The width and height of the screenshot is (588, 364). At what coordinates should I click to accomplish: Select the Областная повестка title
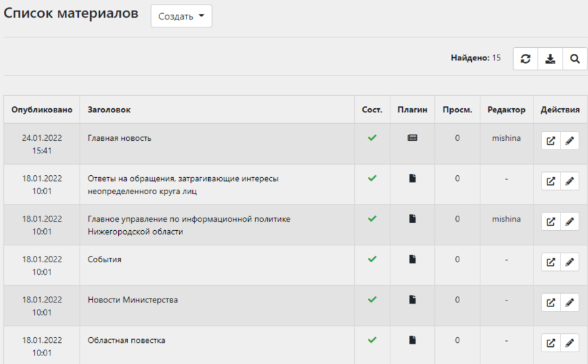(127, 340)
